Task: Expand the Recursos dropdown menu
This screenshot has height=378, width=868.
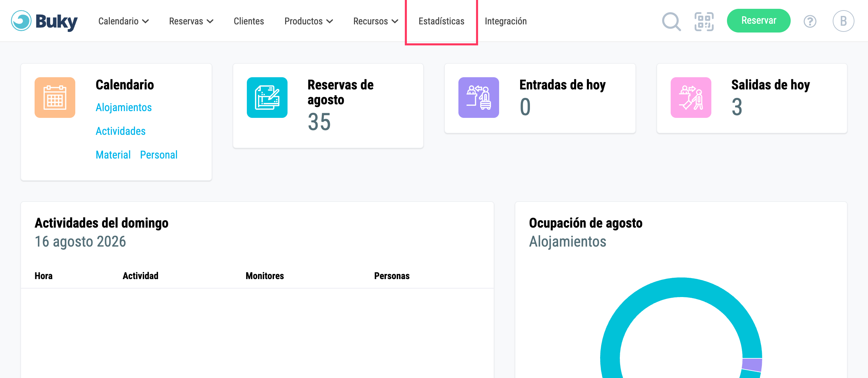Action: tap(376, 21)
